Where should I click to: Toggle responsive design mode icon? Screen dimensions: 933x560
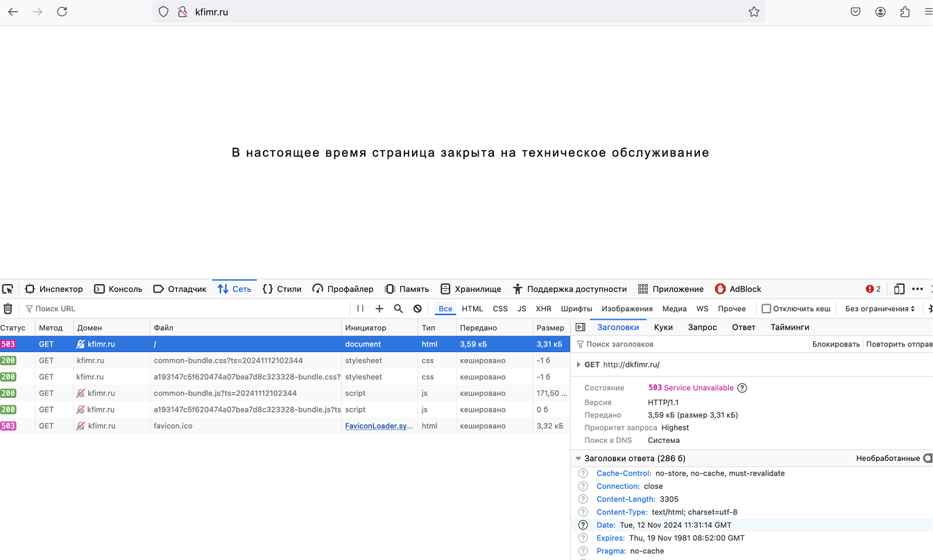[x=899, y=289]
